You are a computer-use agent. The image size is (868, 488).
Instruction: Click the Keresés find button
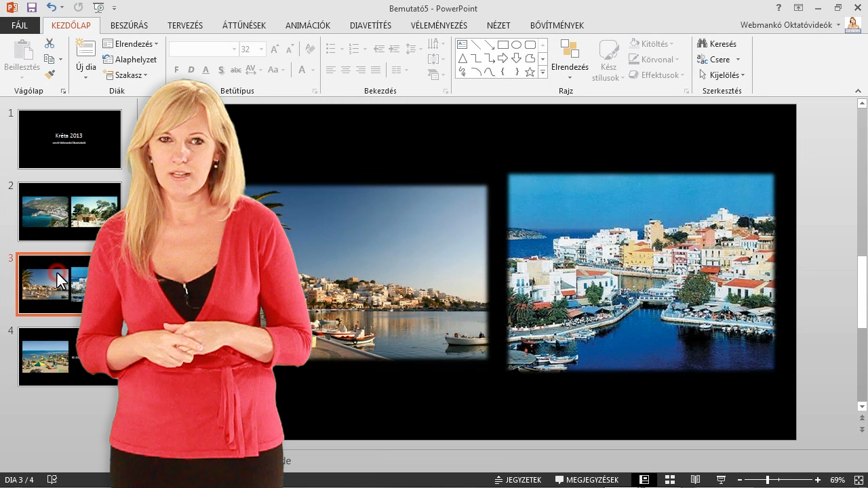click(x=717, y=44)
